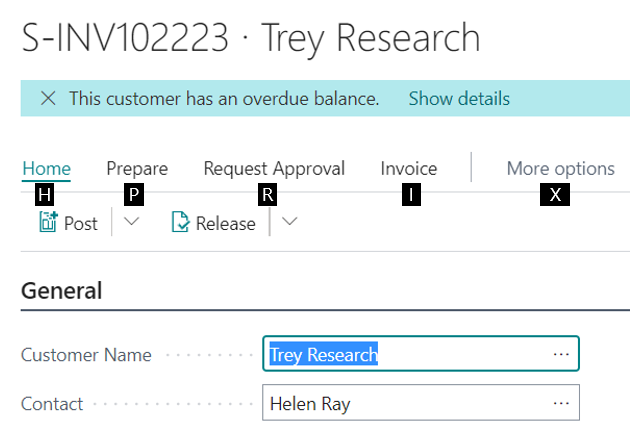
Task: Click the Release button label
Action: (225, 223)
